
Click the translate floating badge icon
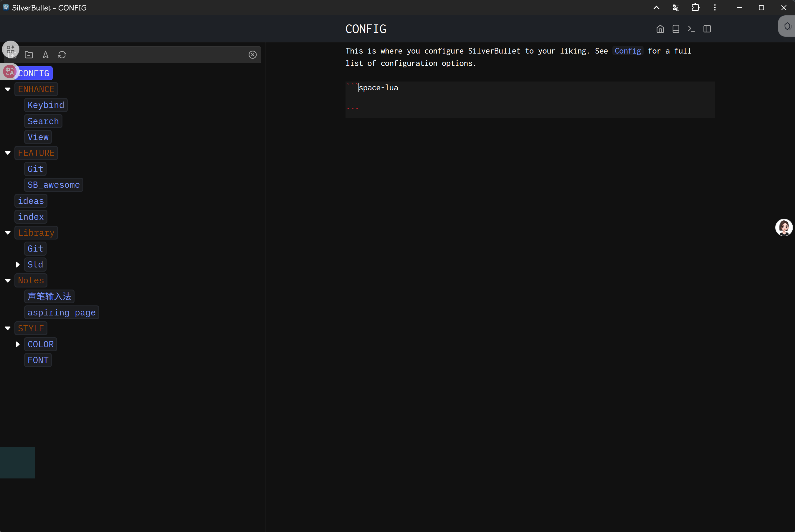9,72
